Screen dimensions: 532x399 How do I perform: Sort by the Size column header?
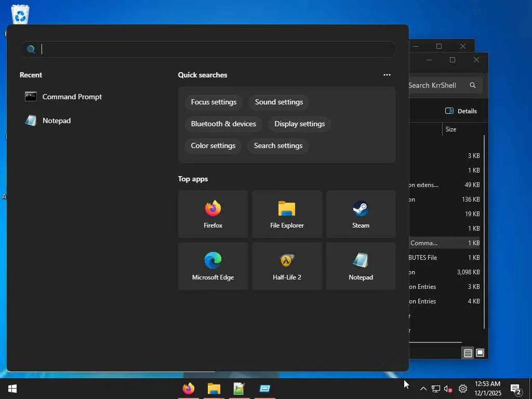(451, 129)
